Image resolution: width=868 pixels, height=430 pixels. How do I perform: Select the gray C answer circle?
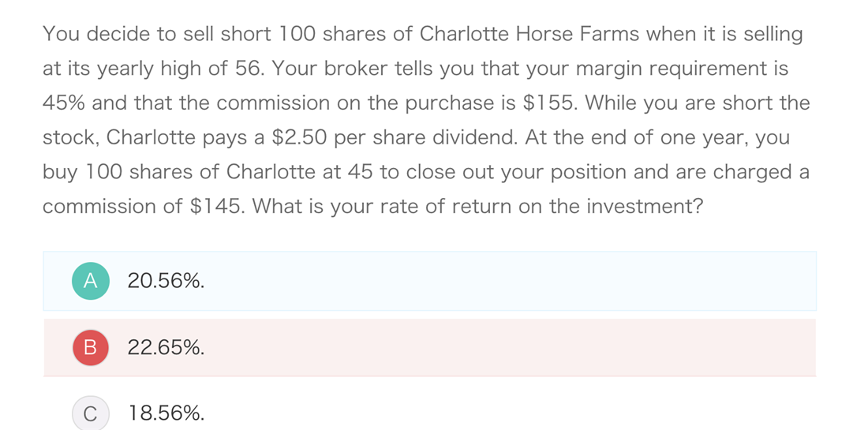tap(91, 413)
